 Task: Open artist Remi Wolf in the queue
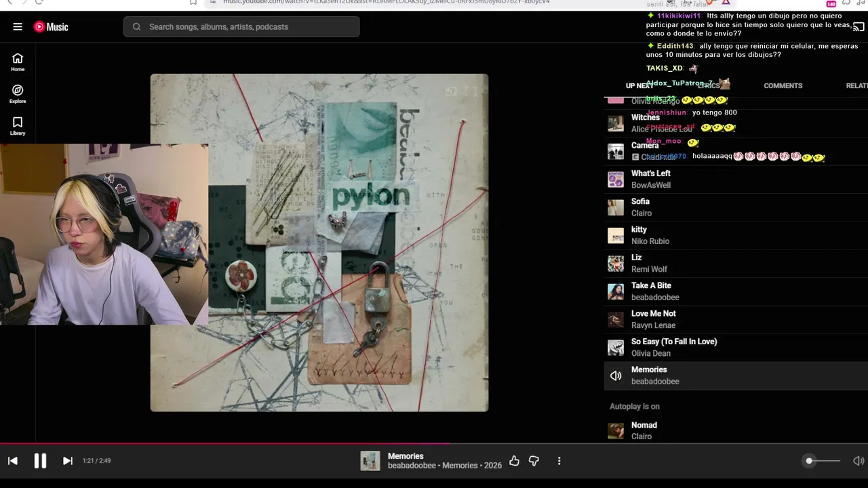click(x=649, y=270)
